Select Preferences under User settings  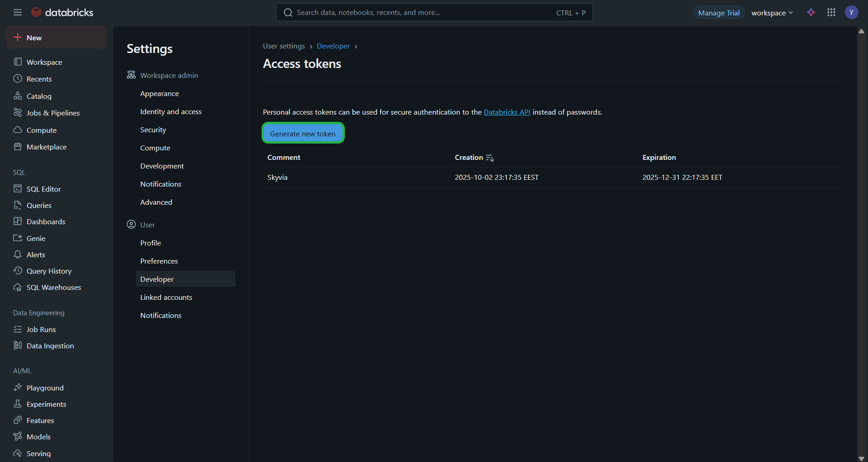click(x=159, y=261)
